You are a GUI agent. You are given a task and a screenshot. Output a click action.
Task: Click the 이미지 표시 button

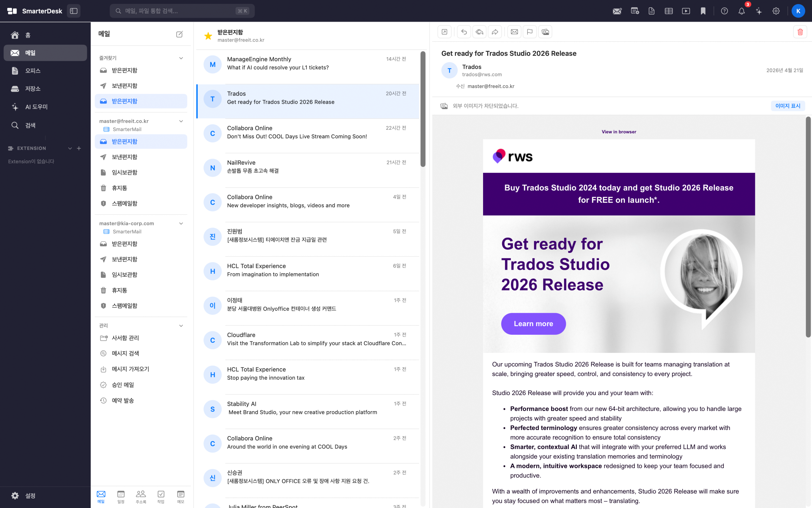tap(788, 106)
